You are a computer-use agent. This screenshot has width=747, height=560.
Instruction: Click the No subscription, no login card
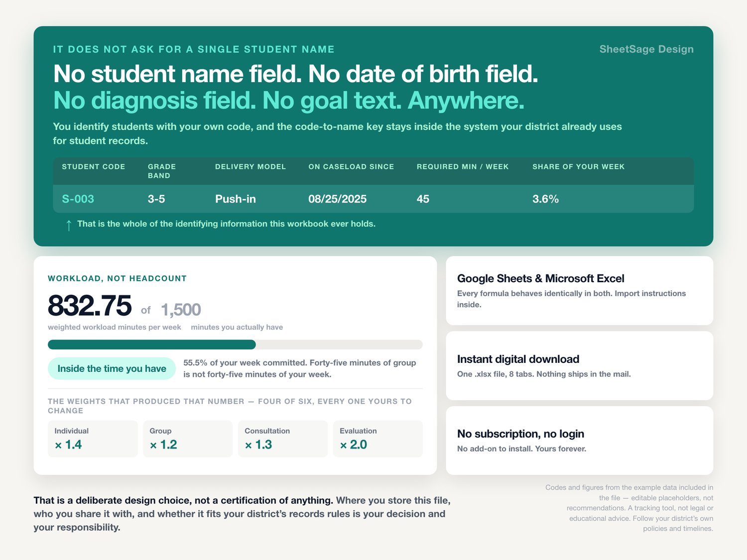click(x=580, y=441)
